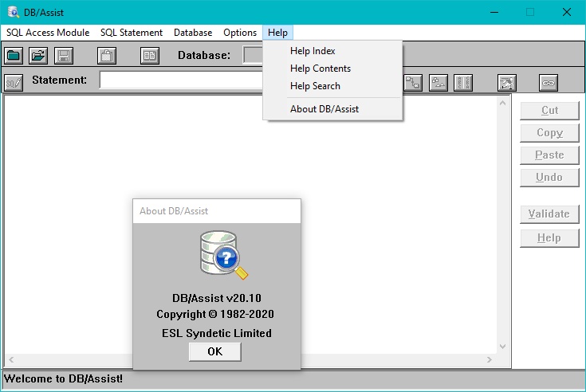This screenshot has width=586, height=392.
Task: Click the floppy disk save icon
Action: [63, 55]
